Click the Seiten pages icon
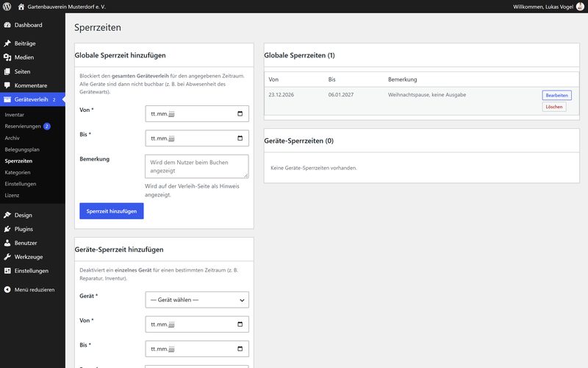Image resolution: width=588 pixels, height=368 pixels. 7,71
